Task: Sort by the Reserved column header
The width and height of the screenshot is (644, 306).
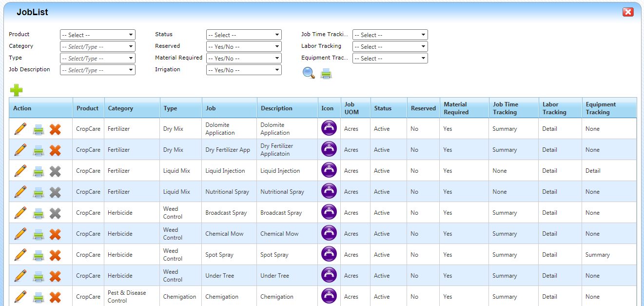Action: coord(423,108)
